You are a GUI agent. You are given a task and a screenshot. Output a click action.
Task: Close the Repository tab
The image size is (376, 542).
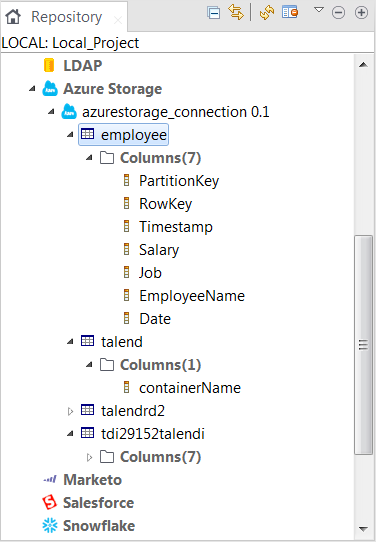(118, 20)
